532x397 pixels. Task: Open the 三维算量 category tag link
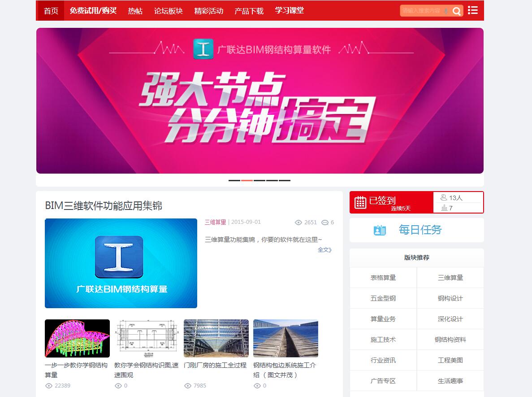tap(215, 222)
